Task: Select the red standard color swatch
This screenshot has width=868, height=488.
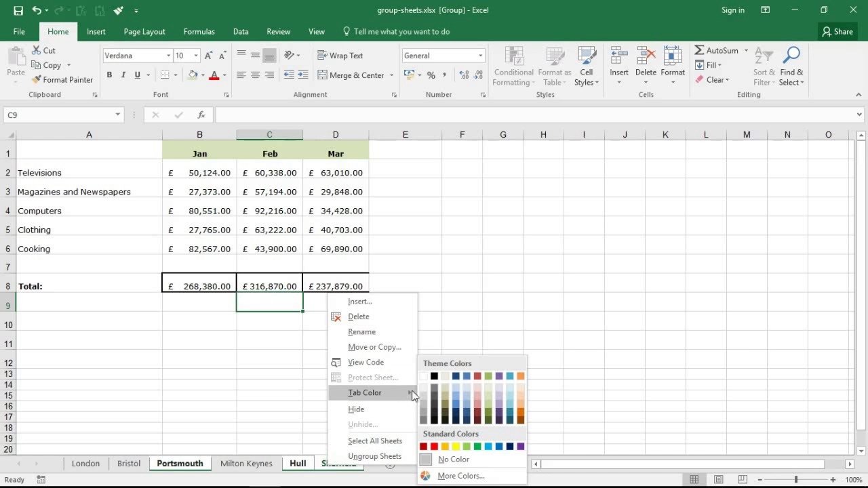Action: [434, 446]
